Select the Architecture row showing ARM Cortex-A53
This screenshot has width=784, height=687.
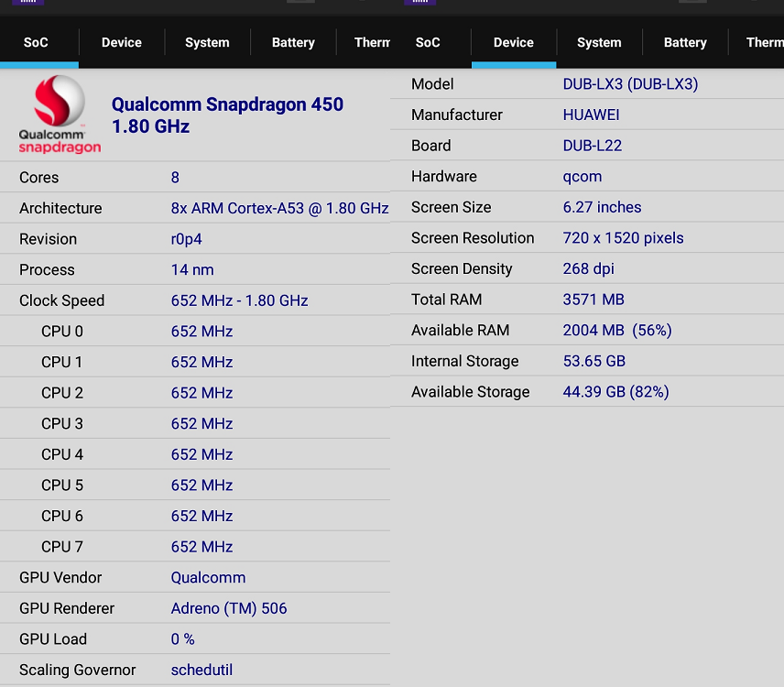[x=195, y=208]
